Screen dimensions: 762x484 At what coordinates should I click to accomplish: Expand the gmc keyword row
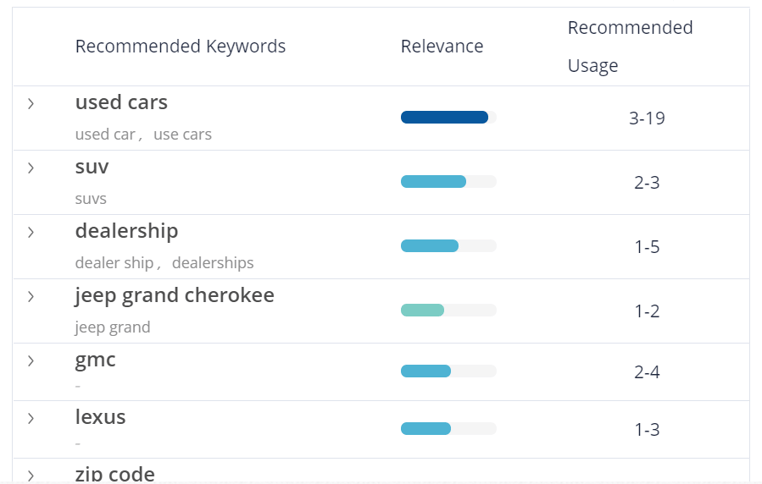coord(31,361)
